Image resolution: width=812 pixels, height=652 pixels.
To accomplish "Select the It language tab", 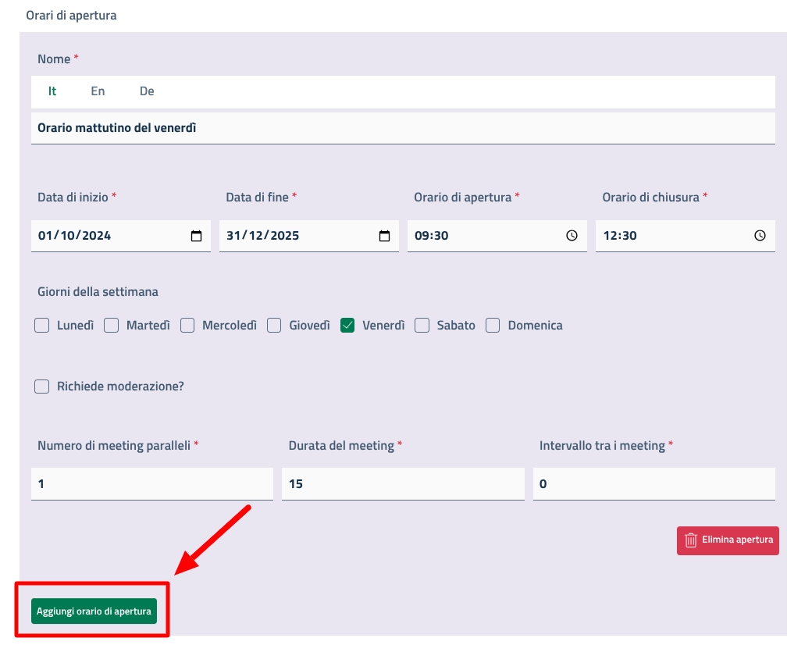I will 52,91.
